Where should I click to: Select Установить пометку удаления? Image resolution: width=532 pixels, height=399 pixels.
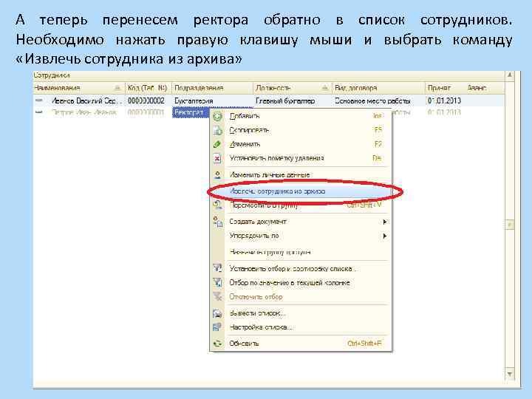[x=301, y=158]
